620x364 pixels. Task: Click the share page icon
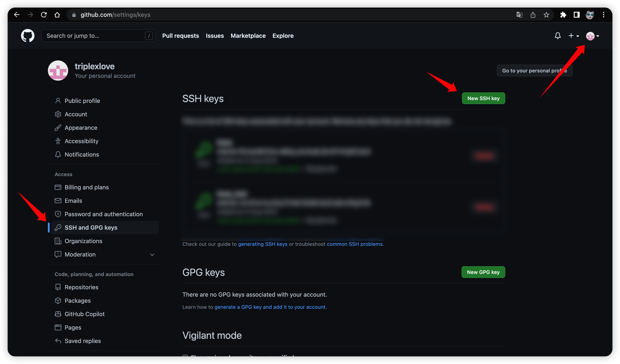point(533,15)
